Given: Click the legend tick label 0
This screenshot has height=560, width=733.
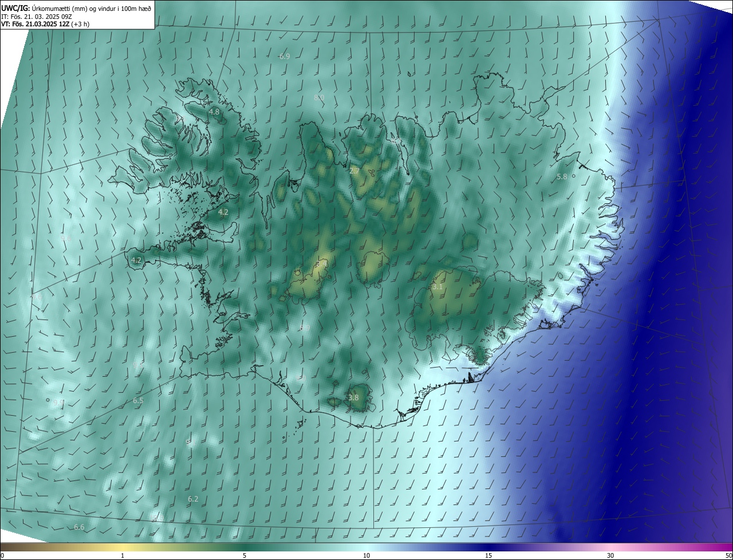Looking at the screenshot, I should tap(2, 555).
